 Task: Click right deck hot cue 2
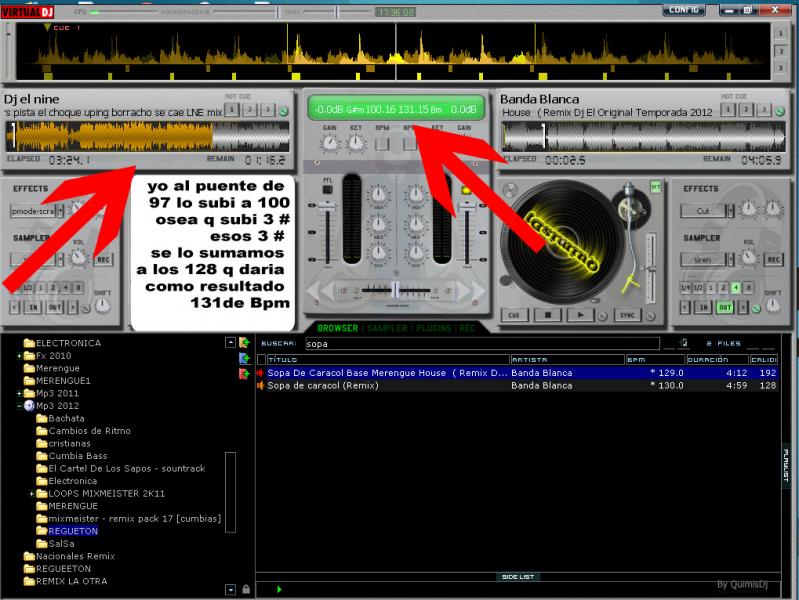coord(746,110)
